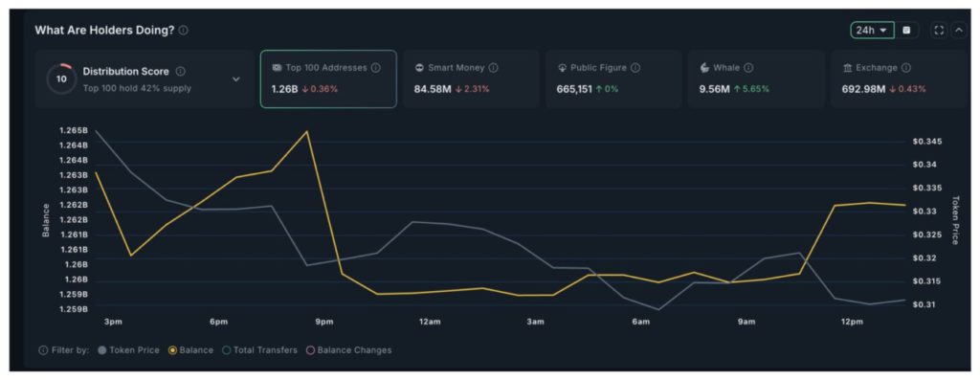Click the 12pm label on time axis

[853, 322]
